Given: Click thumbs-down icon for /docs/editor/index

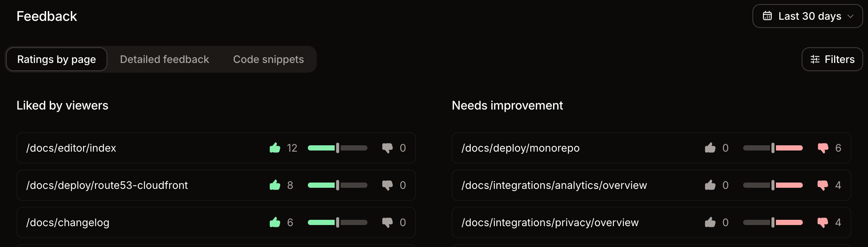Looking at the screenshot, I should [388, 148].
